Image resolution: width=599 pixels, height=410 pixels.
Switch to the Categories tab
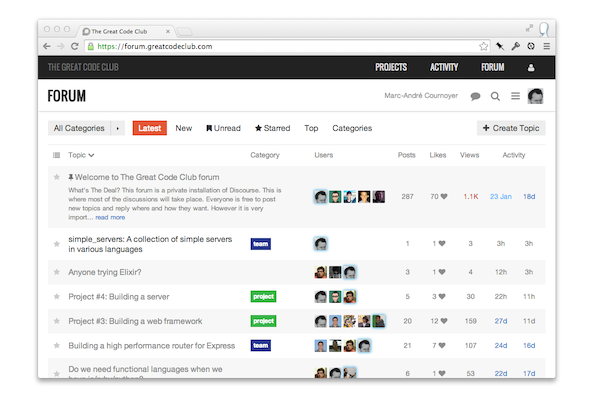[x=352, y=128]
